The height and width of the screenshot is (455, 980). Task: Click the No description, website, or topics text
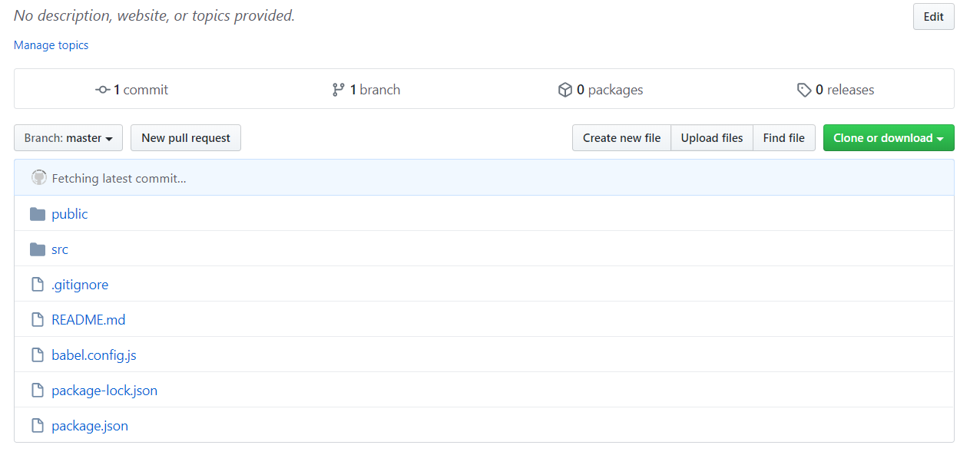154,15
